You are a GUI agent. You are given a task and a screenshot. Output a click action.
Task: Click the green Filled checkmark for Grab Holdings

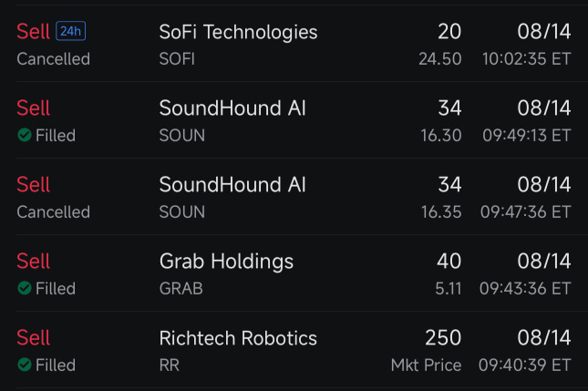(24, 289)
